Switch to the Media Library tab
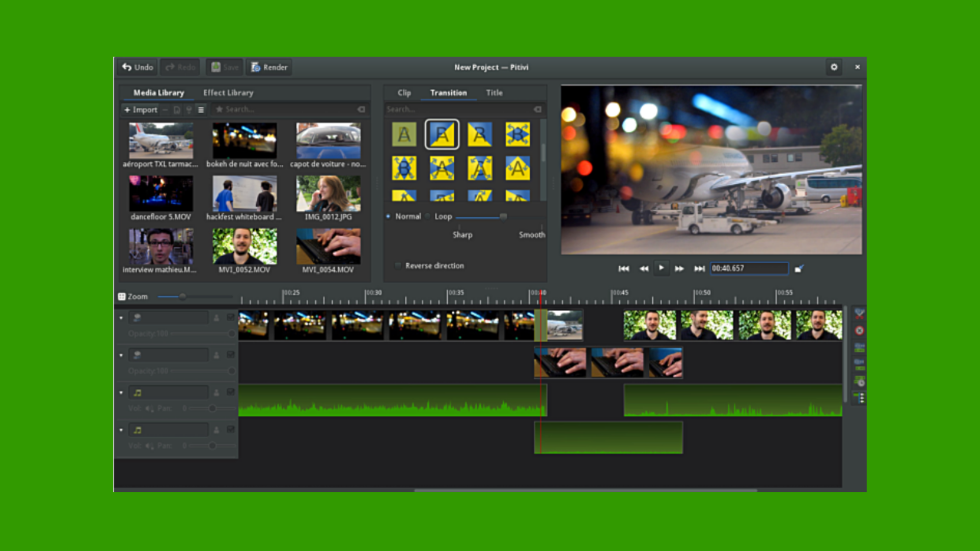 click(159, 93)
